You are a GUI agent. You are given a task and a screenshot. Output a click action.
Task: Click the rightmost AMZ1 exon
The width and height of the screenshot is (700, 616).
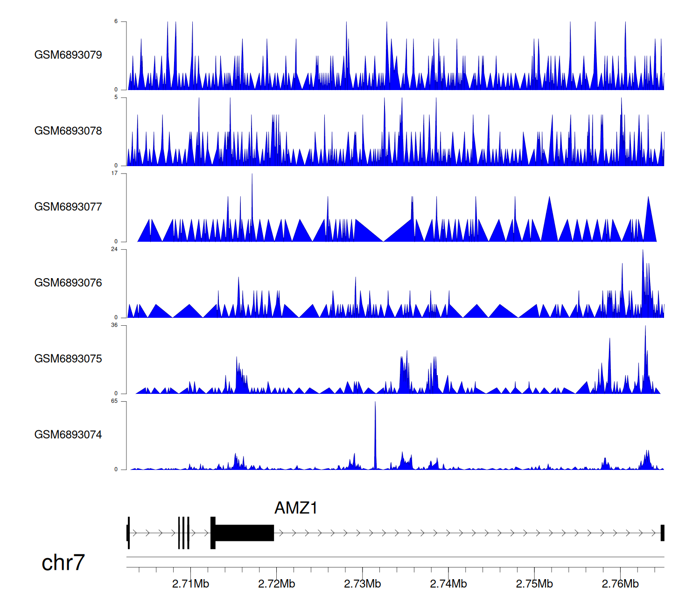click(662, 533)
